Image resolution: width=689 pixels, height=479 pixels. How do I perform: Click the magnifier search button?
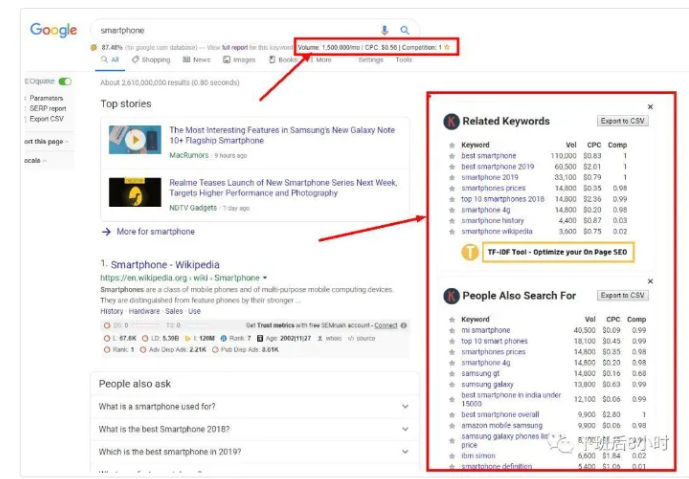405,30
